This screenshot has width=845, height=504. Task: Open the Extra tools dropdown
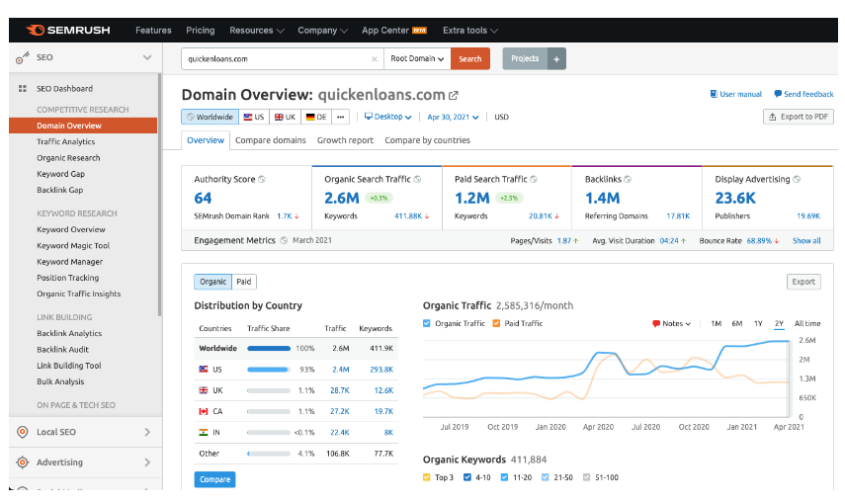click(x=469, y=31)
